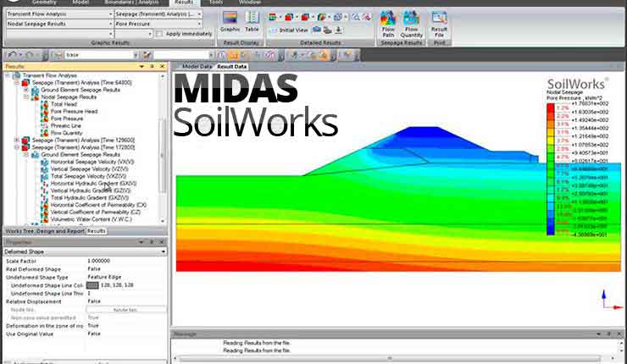Click the camera icon beside Initial View
Image resolution: width=627 pixels, height=364 pixels.
click(317, 30)
